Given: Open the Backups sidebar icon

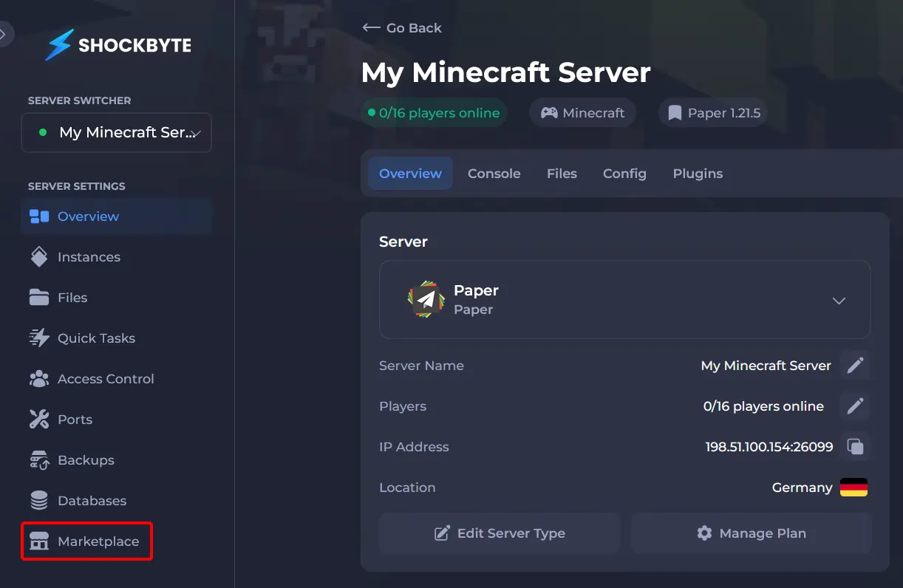Looking at the screenshot, I should 39,460.
